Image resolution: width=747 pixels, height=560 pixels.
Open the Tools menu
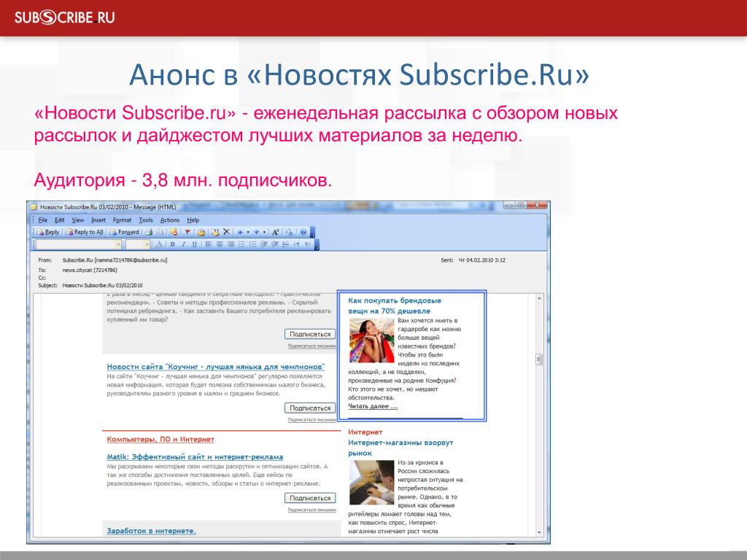coord(146,220)
